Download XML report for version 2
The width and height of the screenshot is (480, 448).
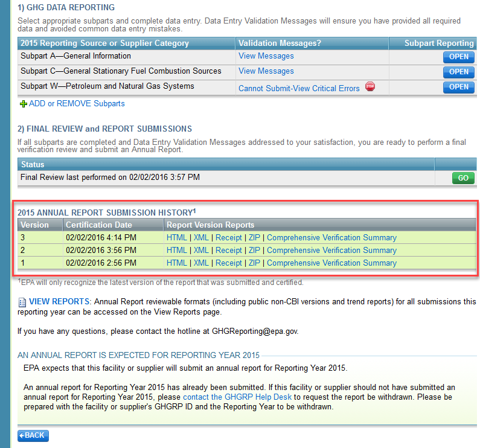pyautogui.click(x=201, y=251)
